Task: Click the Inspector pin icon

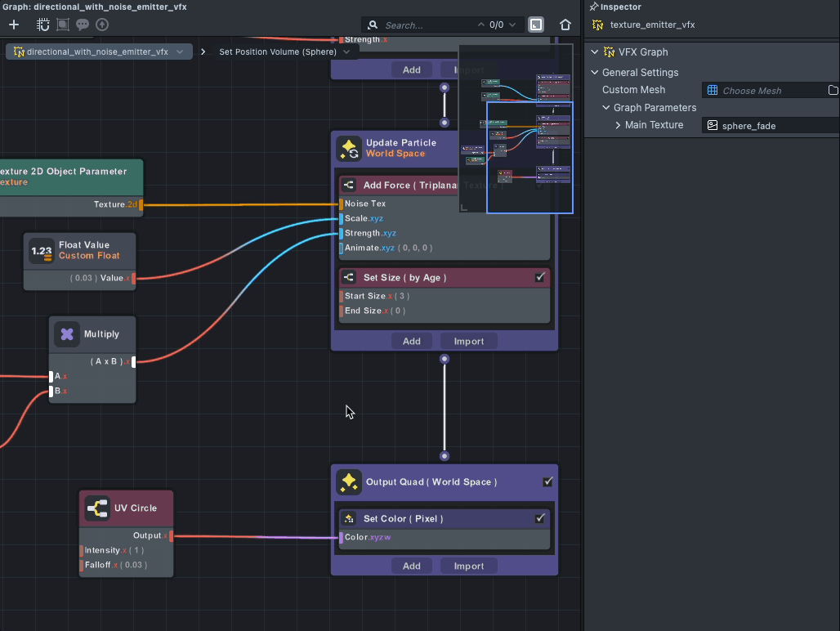Action: point(592,7)
